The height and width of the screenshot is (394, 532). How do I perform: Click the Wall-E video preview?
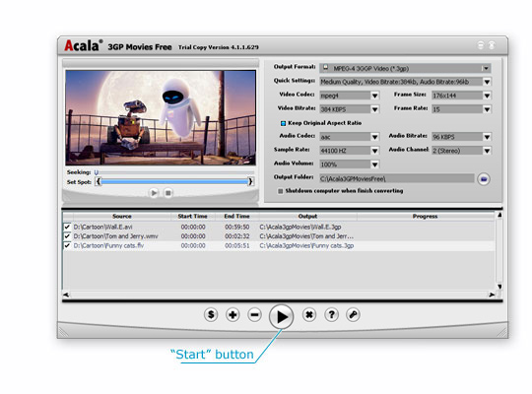tap(161, 117)
